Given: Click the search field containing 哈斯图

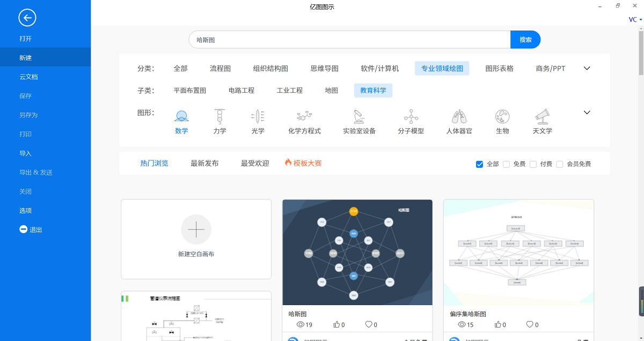Looking at the screenshot, I should 349,40.
